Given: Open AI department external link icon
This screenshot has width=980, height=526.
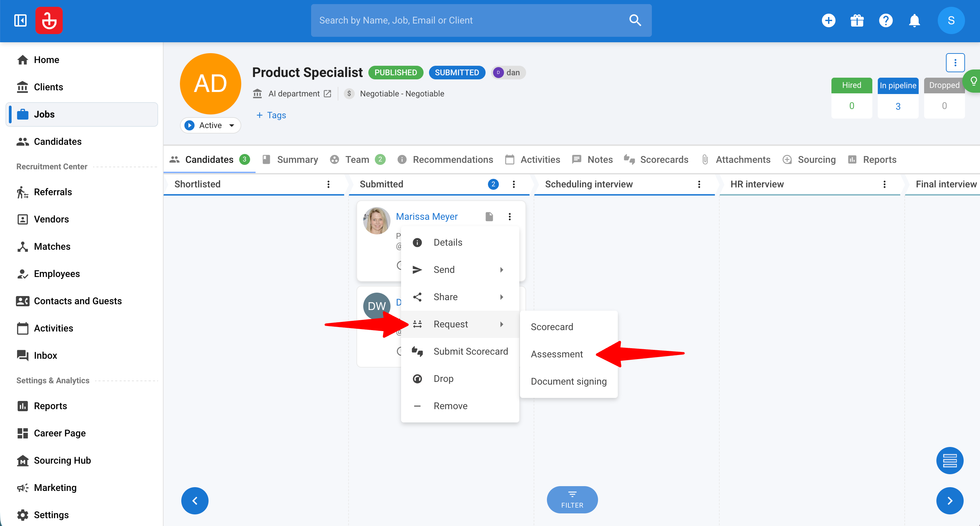Looking at the screenshot, I should [327, 94].
